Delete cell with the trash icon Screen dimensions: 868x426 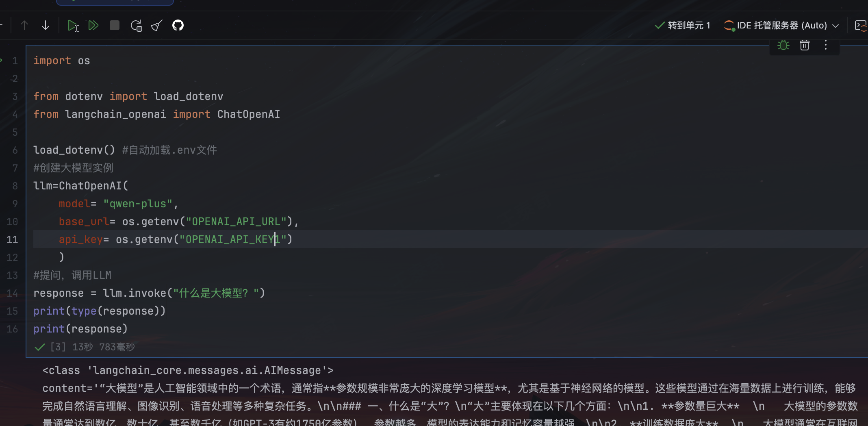click(805, 45)
